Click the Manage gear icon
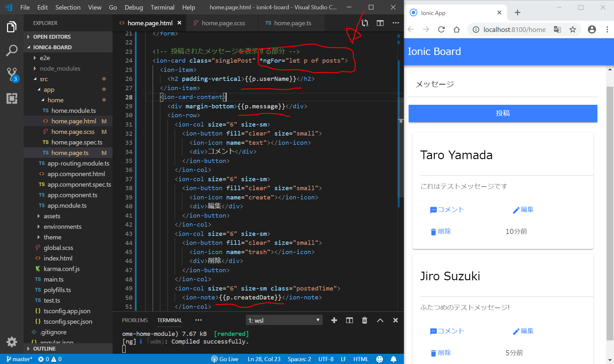Image resolution: width=614 pixels, height=364 pixels. tap(12, 342)
